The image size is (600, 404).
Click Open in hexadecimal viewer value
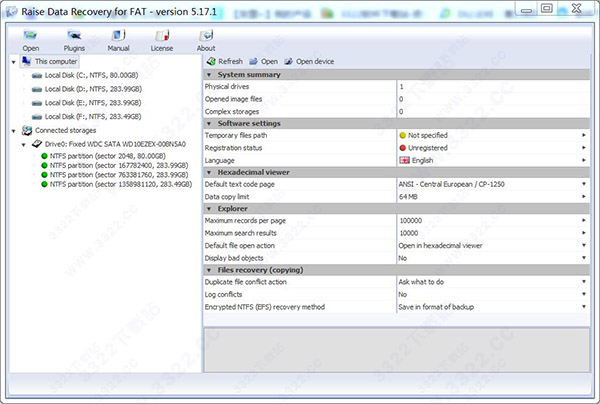440,245
